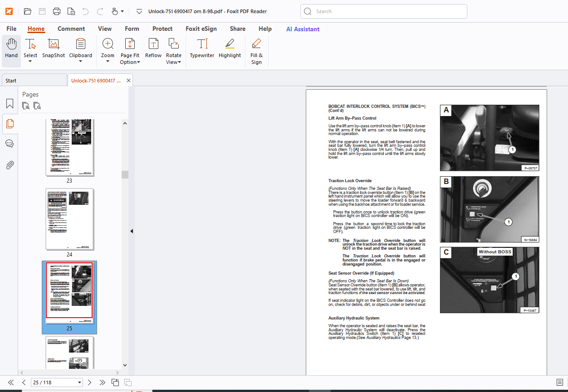Jump to the last page
The image size is (568, 392).
pyautogui.click(x=103, y=382)
